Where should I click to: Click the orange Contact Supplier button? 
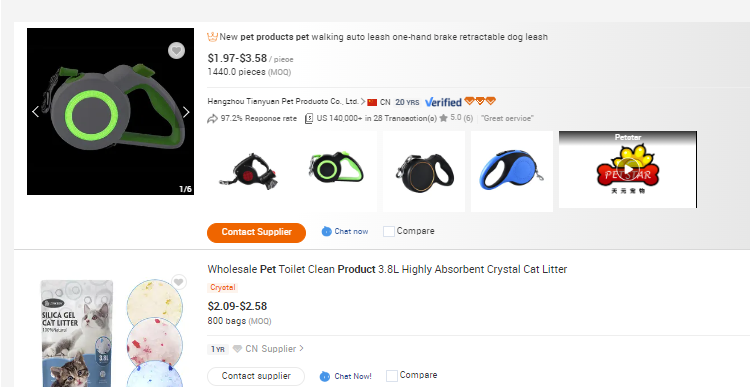coord(256,232)
